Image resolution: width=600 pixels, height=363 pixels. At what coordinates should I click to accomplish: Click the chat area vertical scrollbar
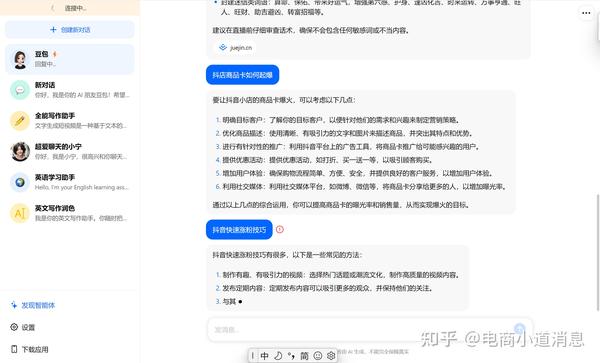click(x=598, y=252)
